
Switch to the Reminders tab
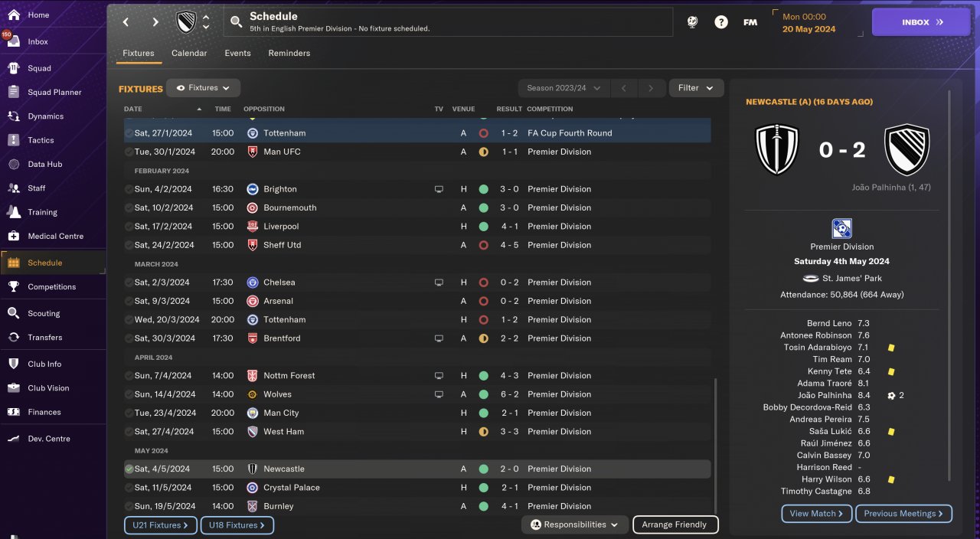[x=289, y=54]
